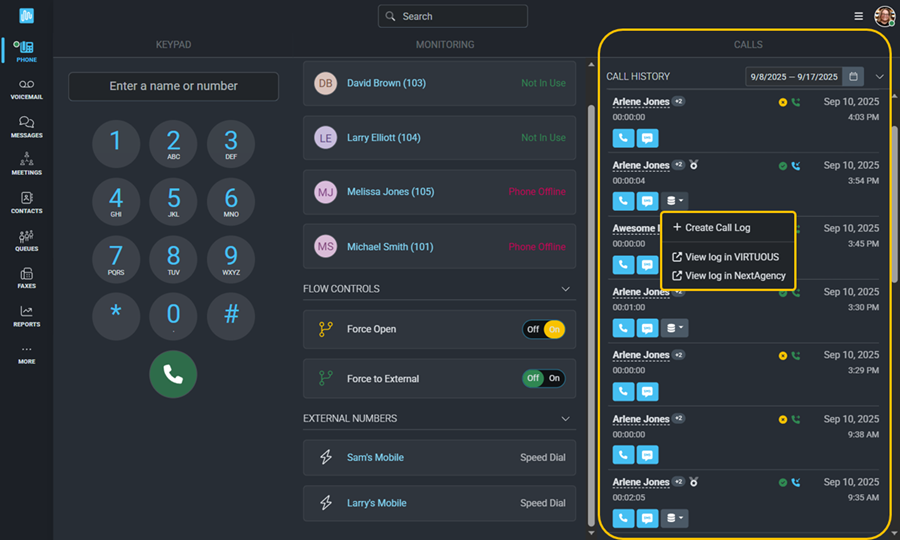The image size is (900, 540).
Task: Click Arlene Jones name in 3:29 PM entry
Action: point(641,355)
